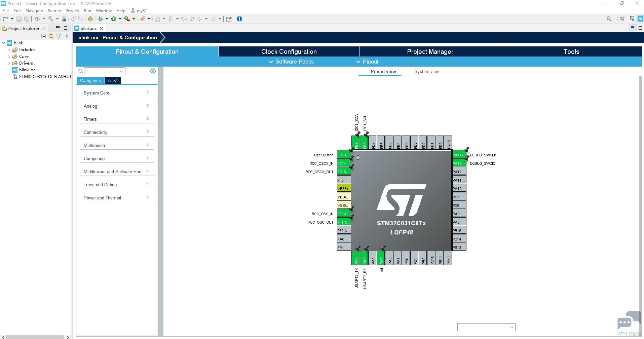Click the Last Edit Location icon

click(184, 19)
